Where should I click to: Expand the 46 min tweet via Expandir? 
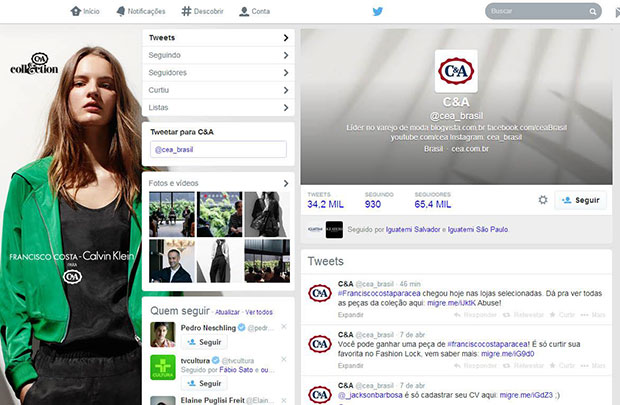350,315
